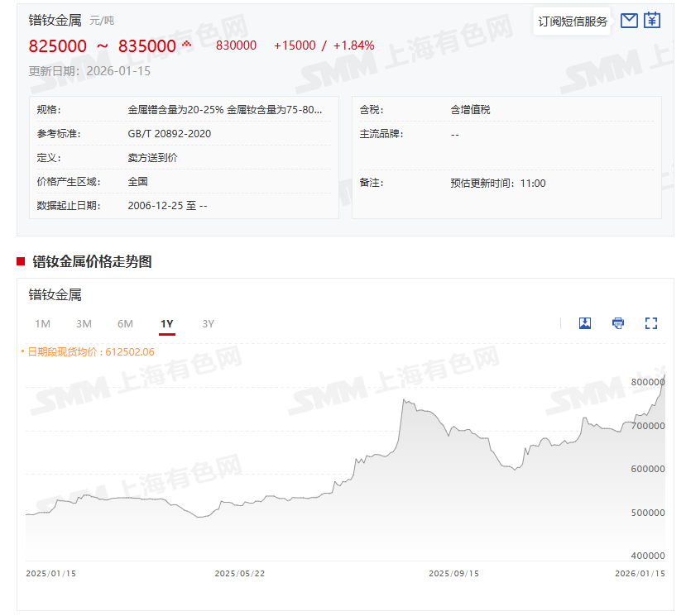This screenshot has width=686, height=616.
Task: Click the envelope SMS subscription icon
Action: coord(629,21)
